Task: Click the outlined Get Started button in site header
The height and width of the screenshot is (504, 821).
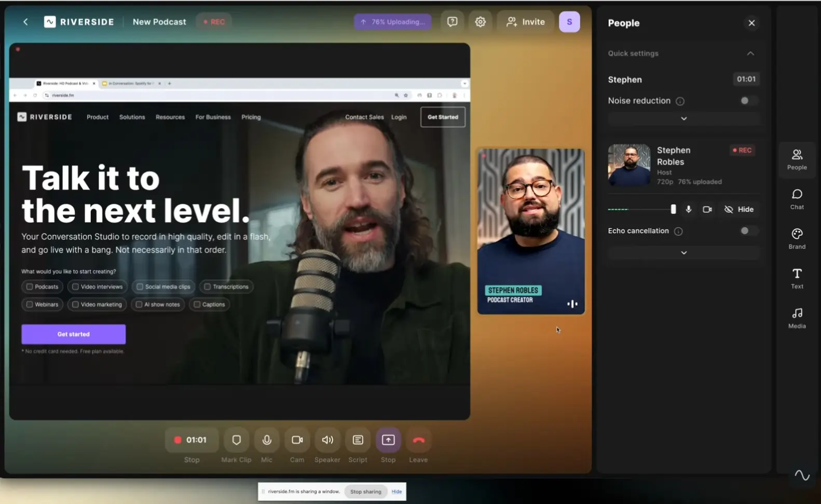Action: pyautogui.click(x=443, y=117)
